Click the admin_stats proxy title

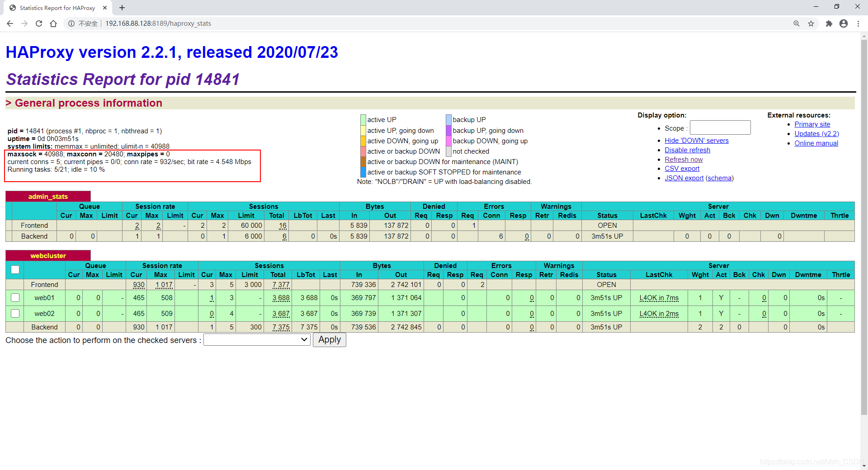(48, 197)
